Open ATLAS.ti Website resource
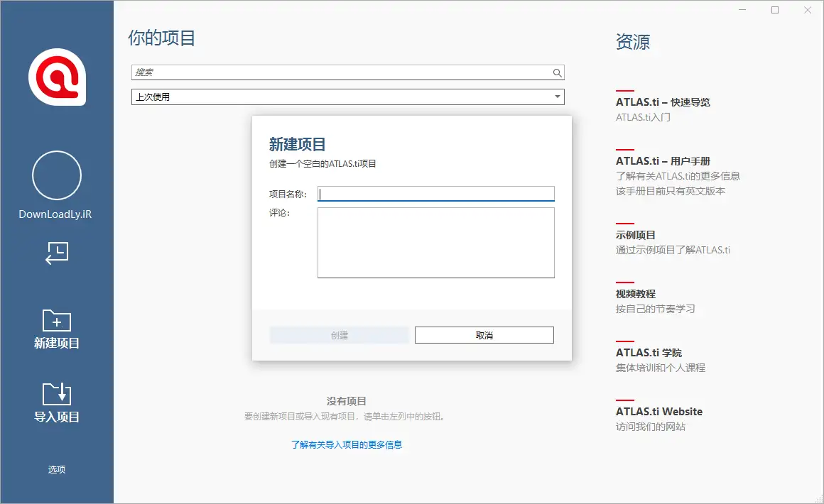824x504 pixels. click(x=659, y=412)
